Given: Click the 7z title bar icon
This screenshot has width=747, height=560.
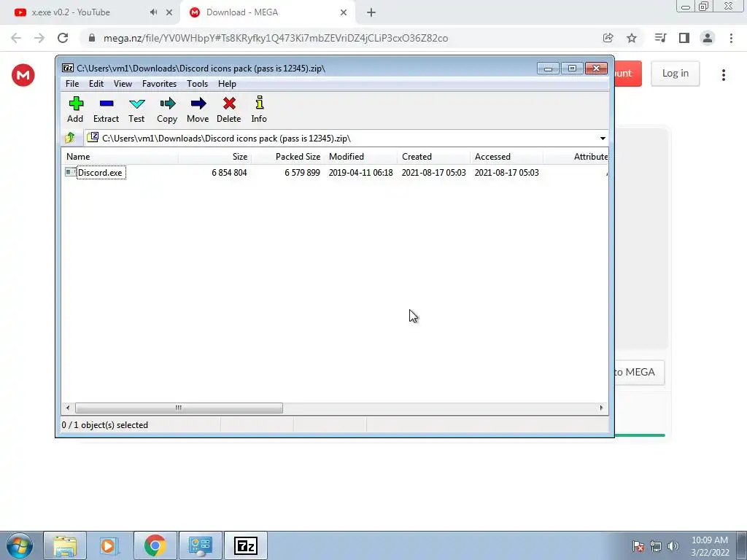Looking at the screenshot, I should (68, 68).
